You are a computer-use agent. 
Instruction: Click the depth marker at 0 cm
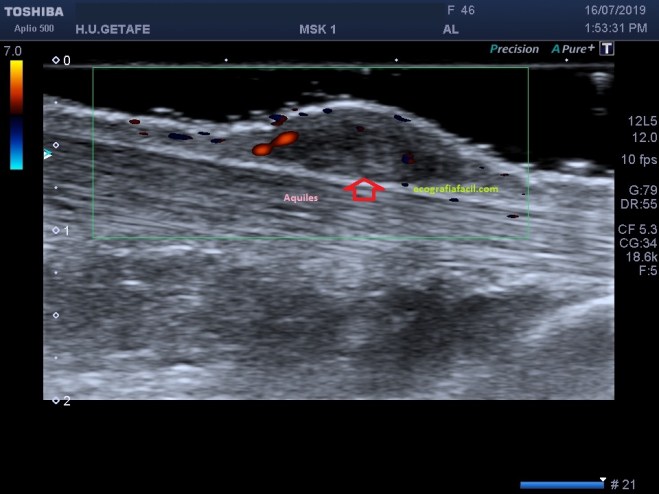(x=62, y=61)
